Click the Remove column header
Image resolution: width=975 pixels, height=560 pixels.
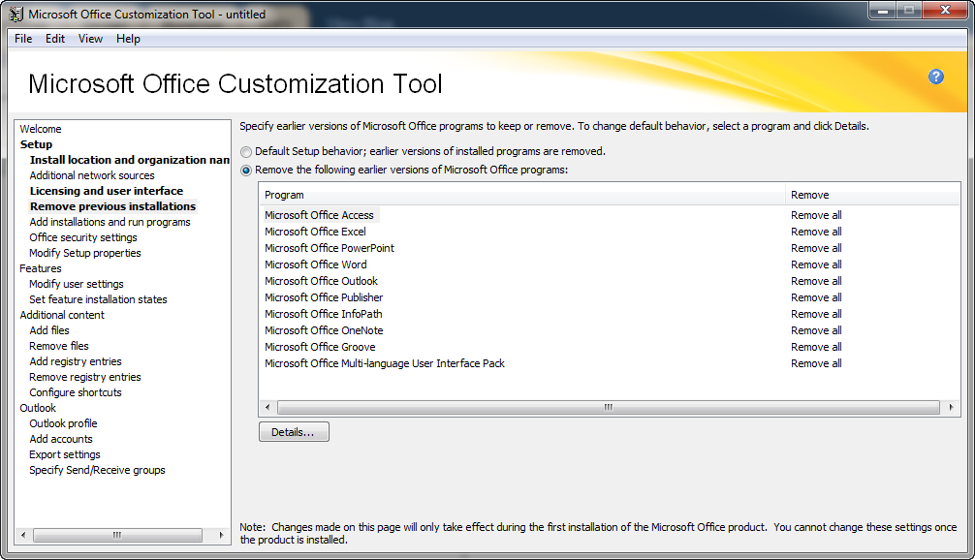[872, 195]
